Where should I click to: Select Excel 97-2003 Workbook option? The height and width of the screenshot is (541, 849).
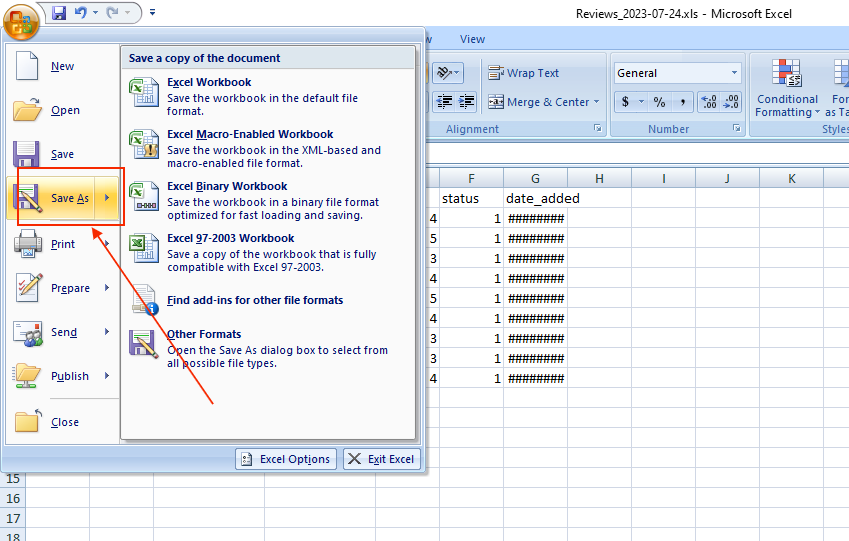268,252
